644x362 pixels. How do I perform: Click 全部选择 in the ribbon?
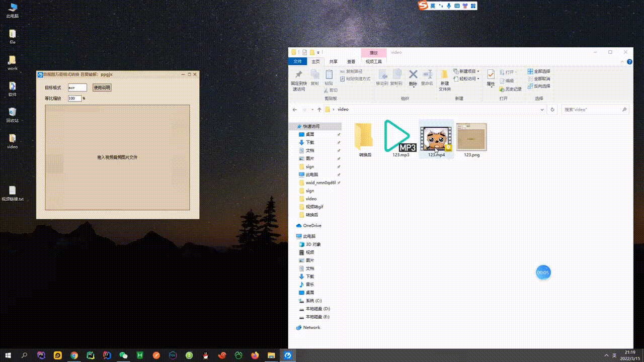pyautogui.click(x=539, y=71)
